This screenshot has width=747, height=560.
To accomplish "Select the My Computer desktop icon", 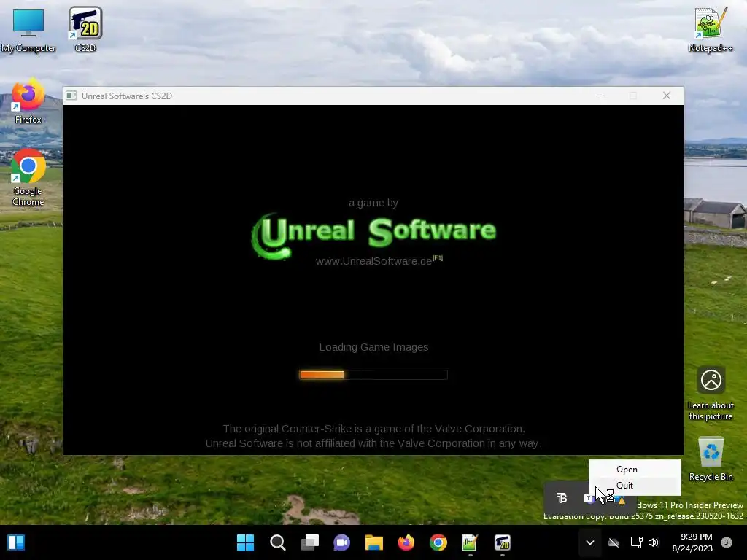I will (28, 29).
